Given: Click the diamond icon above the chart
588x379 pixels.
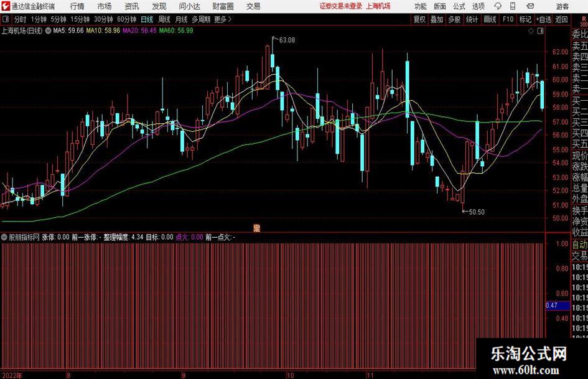Looking at the screenshot, I should (531, 31).
